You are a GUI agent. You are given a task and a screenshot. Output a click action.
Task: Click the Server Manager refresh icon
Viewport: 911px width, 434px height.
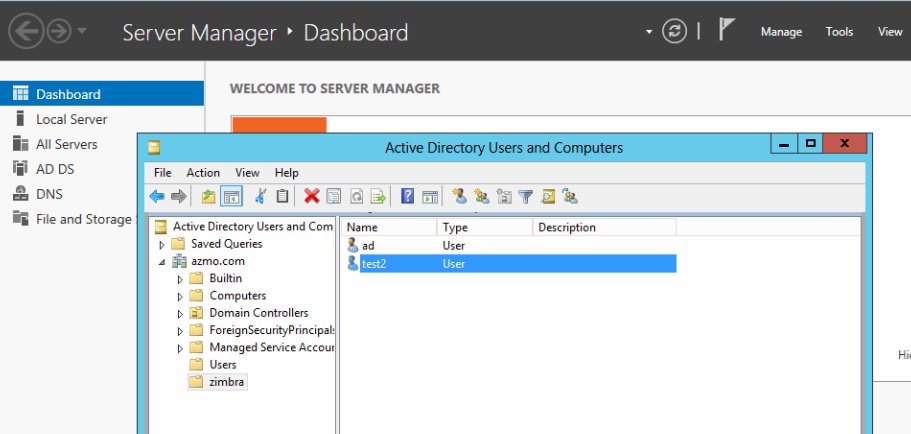click(675, 32)
